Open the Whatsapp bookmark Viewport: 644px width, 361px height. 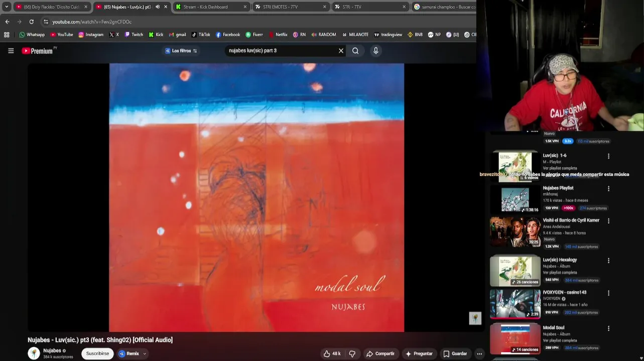pos(32,35)
